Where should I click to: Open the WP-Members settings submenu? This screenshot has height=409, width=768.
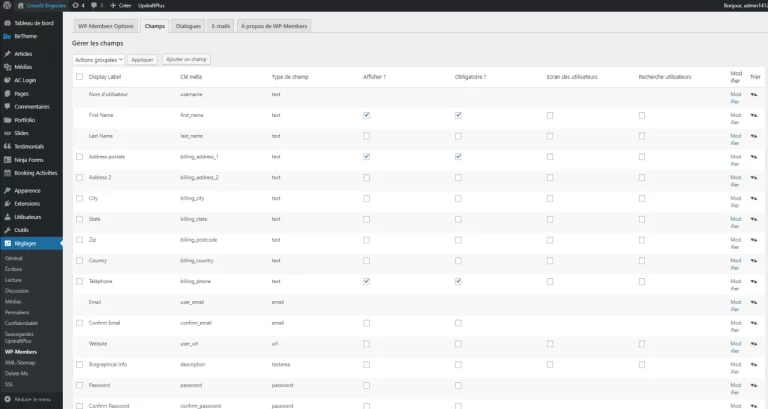pos(21,352)
